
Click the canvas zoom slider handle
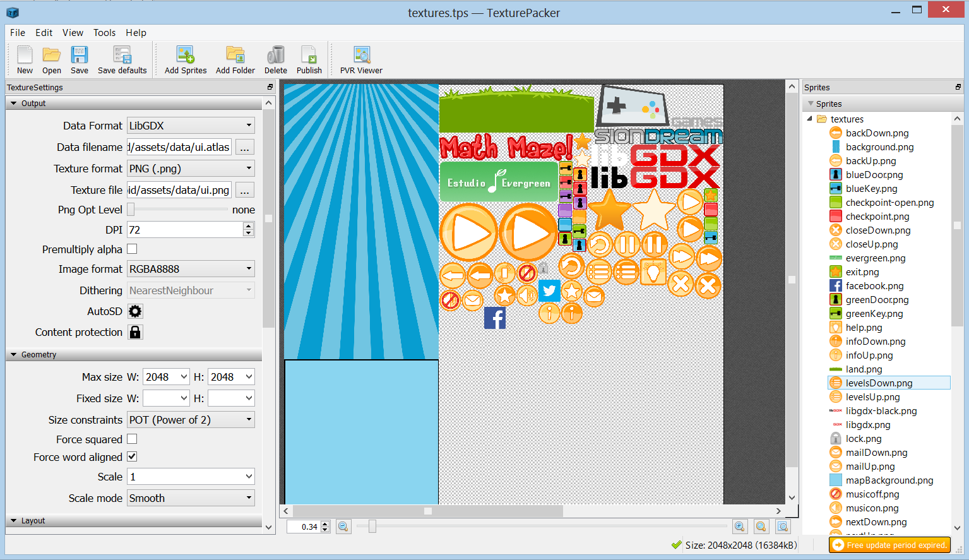pos(372,527)
